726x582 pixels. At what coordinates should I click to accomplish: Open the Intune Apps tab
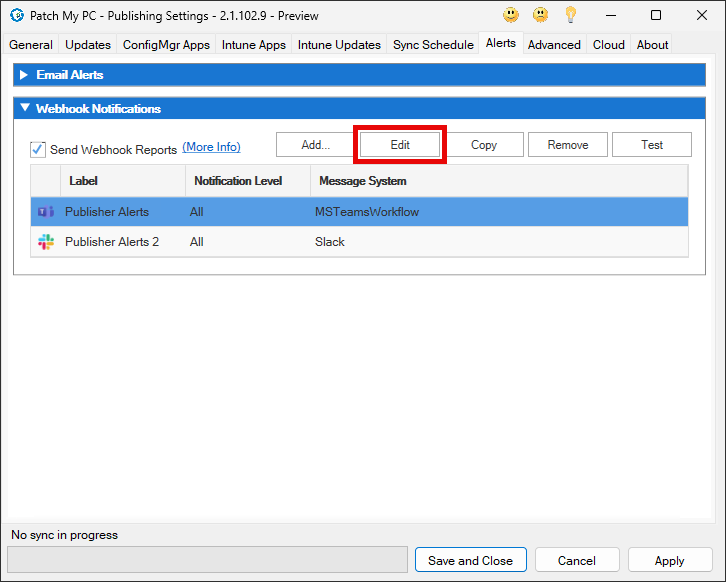coord(253,45)
